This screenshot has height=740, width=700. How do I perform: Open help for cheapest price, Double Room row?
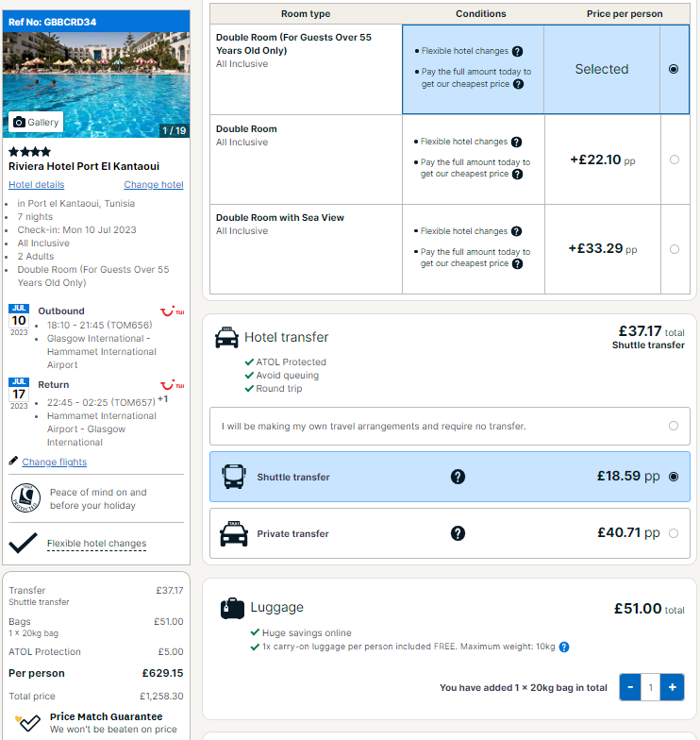[517, 174]
